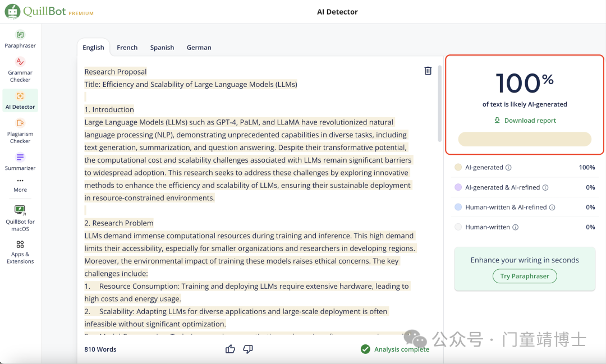Click 'of text is likely AI-generated' caption

[525, 104]
